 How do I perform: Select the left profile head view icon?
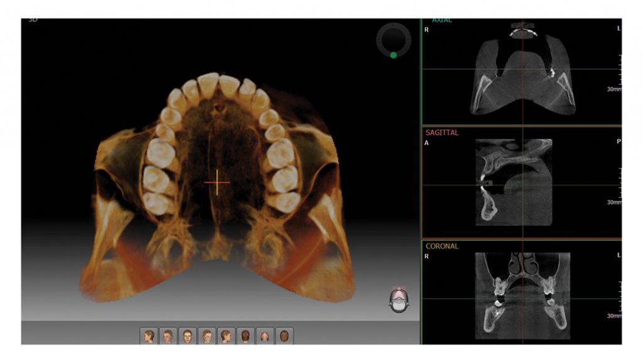pos(149,336)
